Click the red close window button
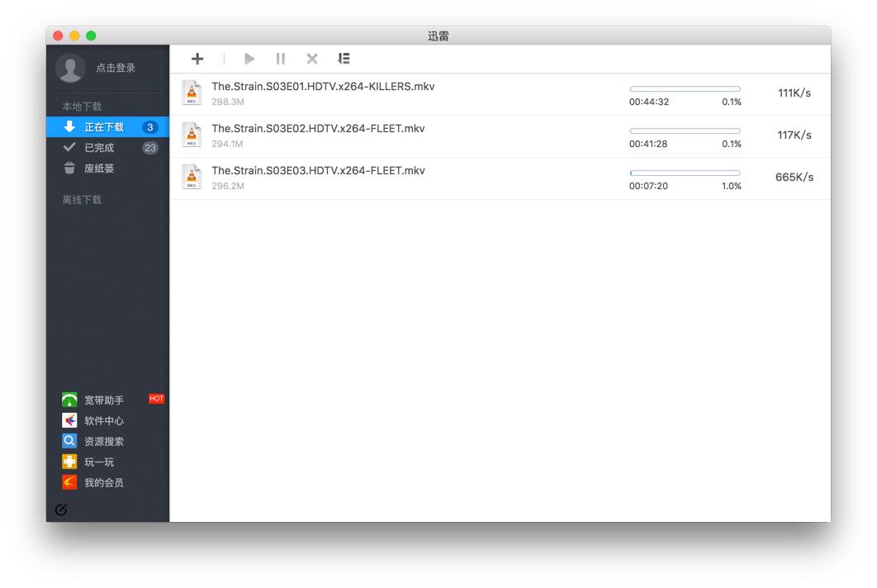Image resolution: width=877 pixels, height=588 pixels. (58, 36)
